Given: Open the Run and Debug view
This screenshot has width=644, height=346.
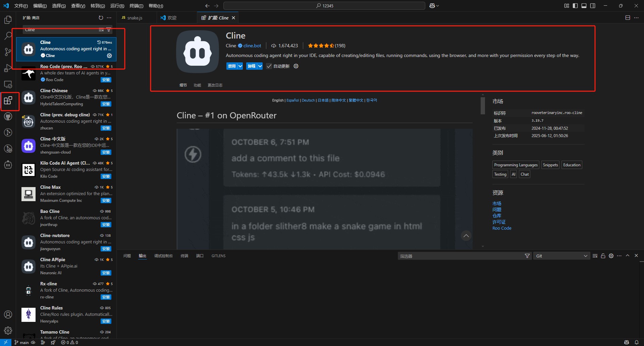Looking at the screenshot, I should click(x=8, y=68).
